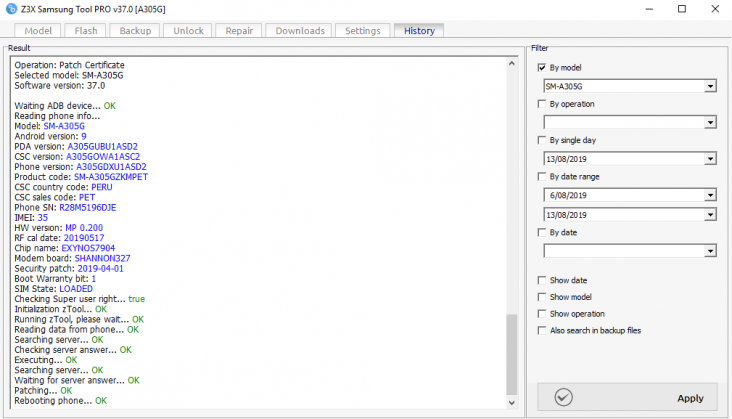Toggle the Show operation checkbox

(542, 314)
